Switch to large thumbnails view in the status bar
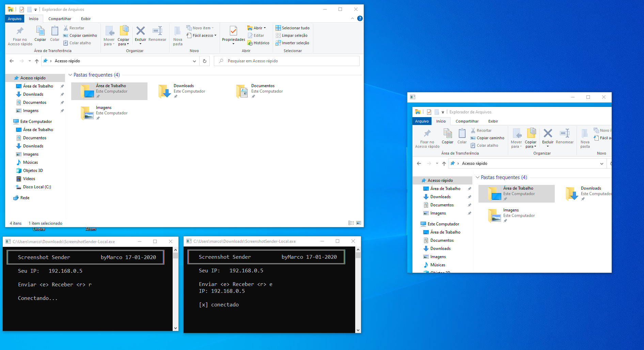The image size is (644, 350). tap(359, 223)
